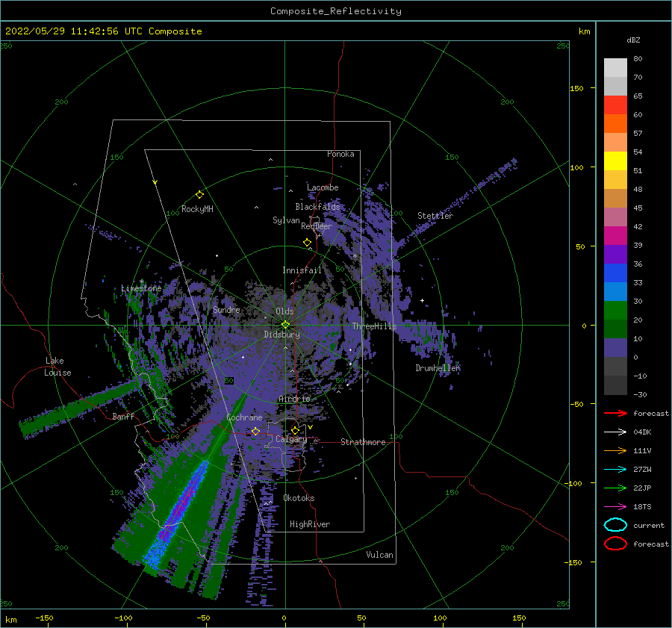Choose the green 22JP arrow icon
The width and height of the screenshot is (672, 628).
615,488
